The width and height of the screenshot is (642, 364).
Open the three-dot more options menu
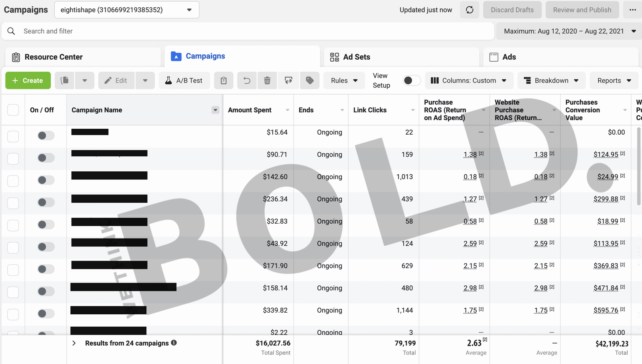[x=632, y=10]
